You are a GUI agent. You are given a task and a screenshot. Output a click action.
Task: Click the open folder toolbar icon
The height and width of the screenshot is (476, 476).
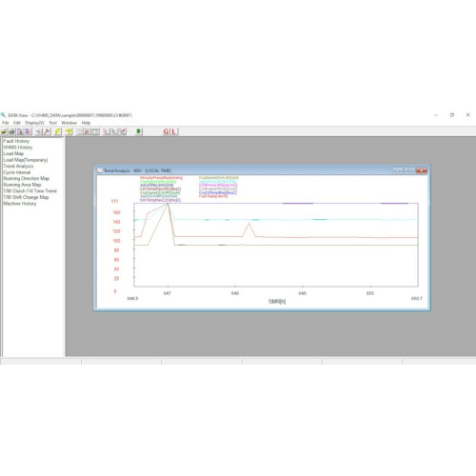pos(4,131)
